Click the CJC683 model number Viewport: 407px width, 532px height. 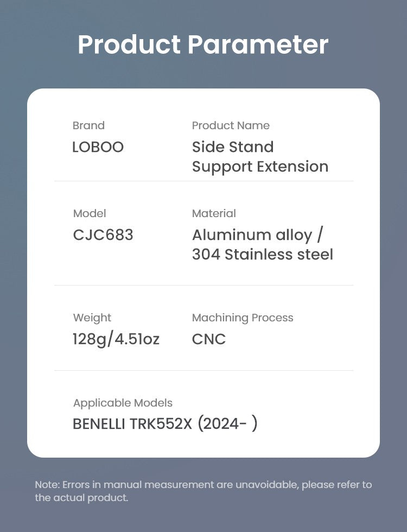103,235
